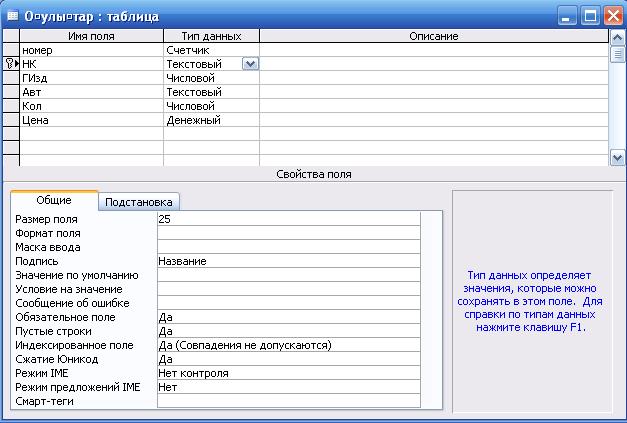Click the Смарт-теги property field
Screen dimensions: 627x423
click(x=288, y=401)
